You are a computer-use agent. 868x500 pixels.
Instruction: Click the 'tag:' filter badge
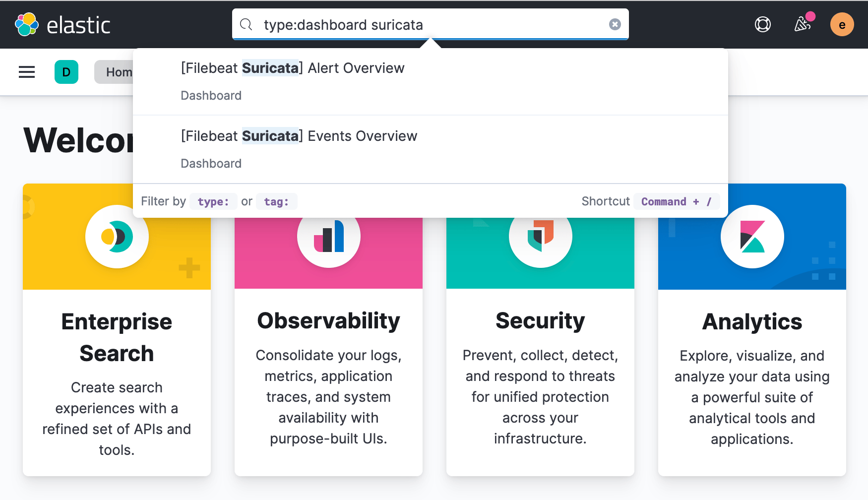click(276, 201)
